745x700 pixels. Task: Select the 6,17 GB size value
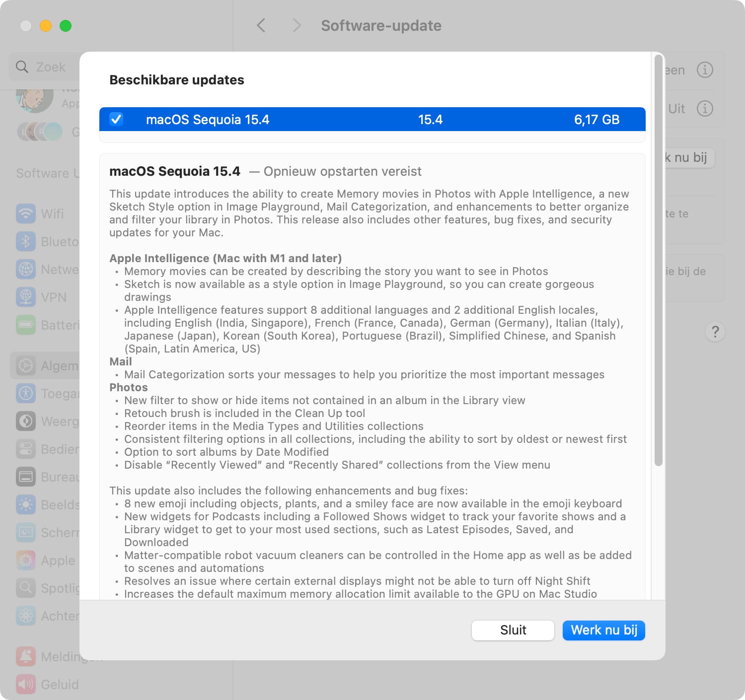(x=596, y=120)
